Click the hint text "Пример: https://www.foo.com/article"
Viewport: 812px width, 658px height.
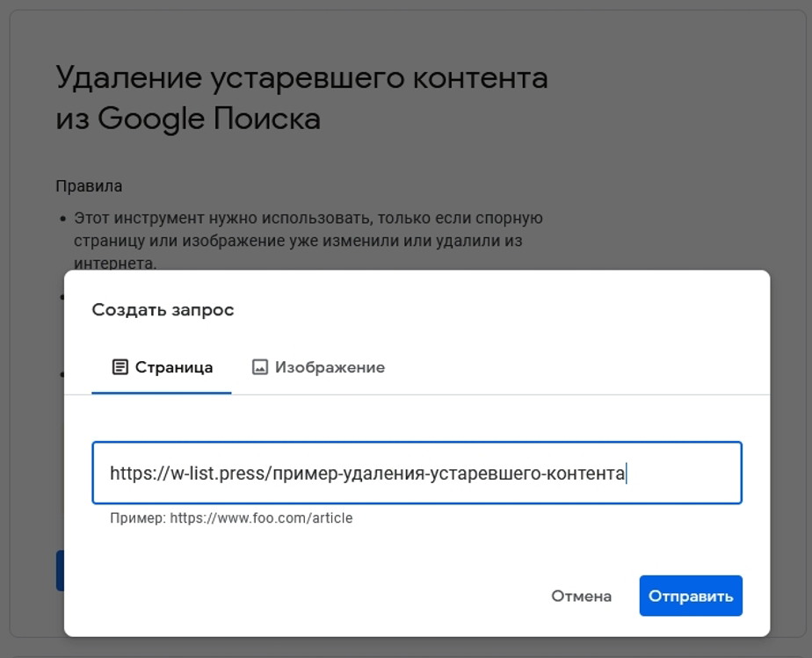tap(231, 518)
